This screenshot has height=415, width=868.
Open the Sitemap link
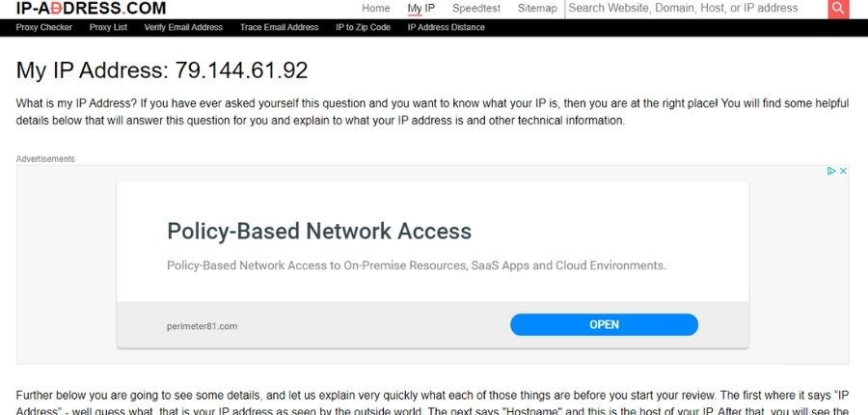537,9
